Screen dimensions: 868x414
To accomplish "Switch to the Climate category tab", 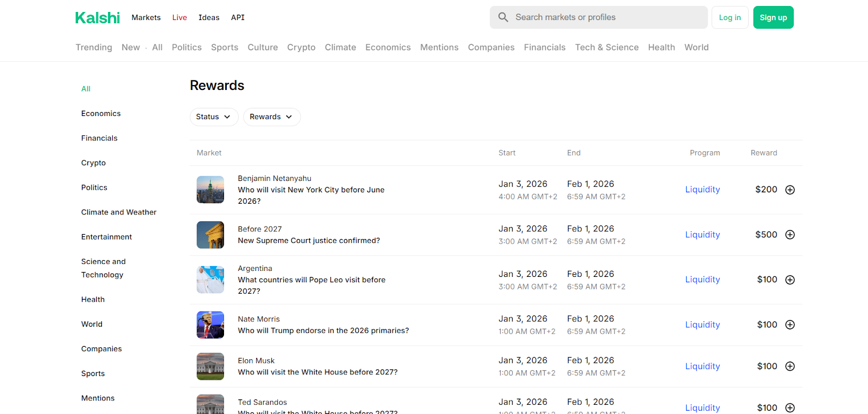I will tap(340, 47).
